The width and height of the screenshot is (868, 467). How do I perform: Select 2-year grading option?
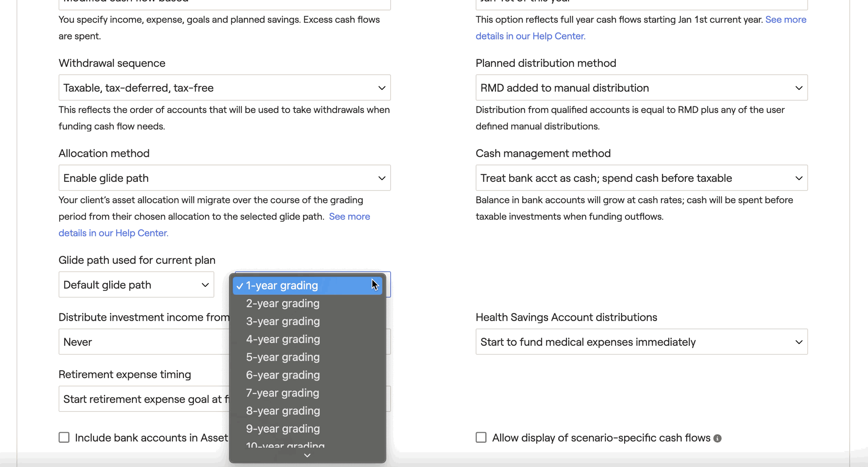coord(307,303)
